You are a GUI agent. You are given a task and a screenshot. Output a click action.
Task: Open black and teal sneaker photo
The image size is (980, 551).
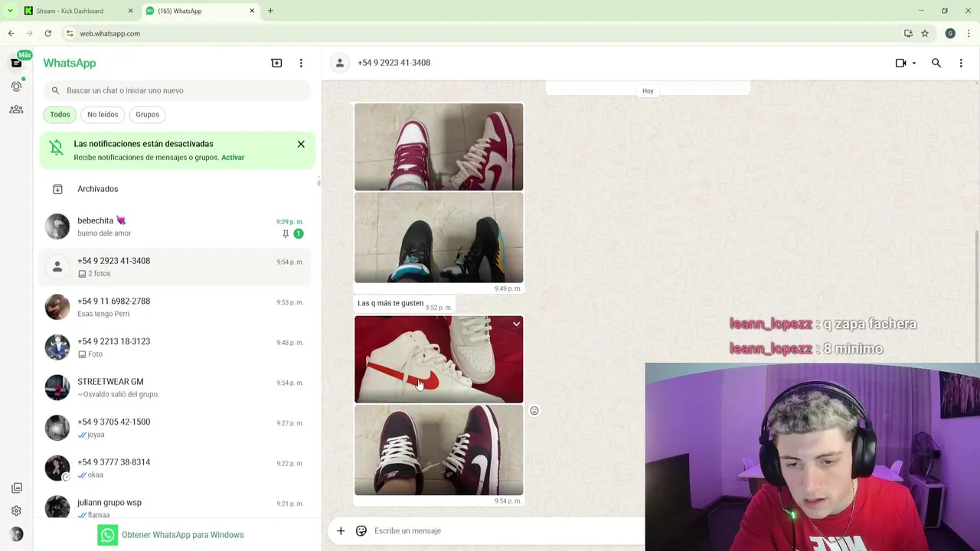coord(439,237)
